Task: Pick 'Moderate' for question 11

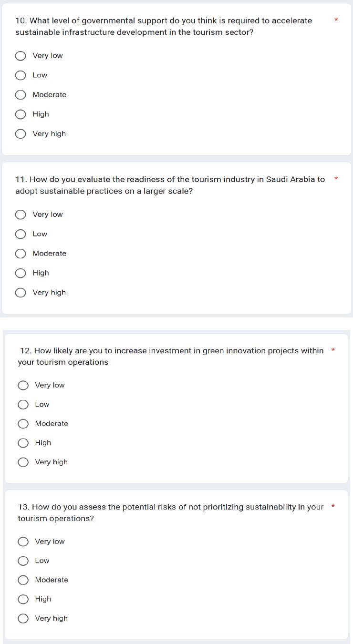Action: pyautogui.click(x=21, y=254)
